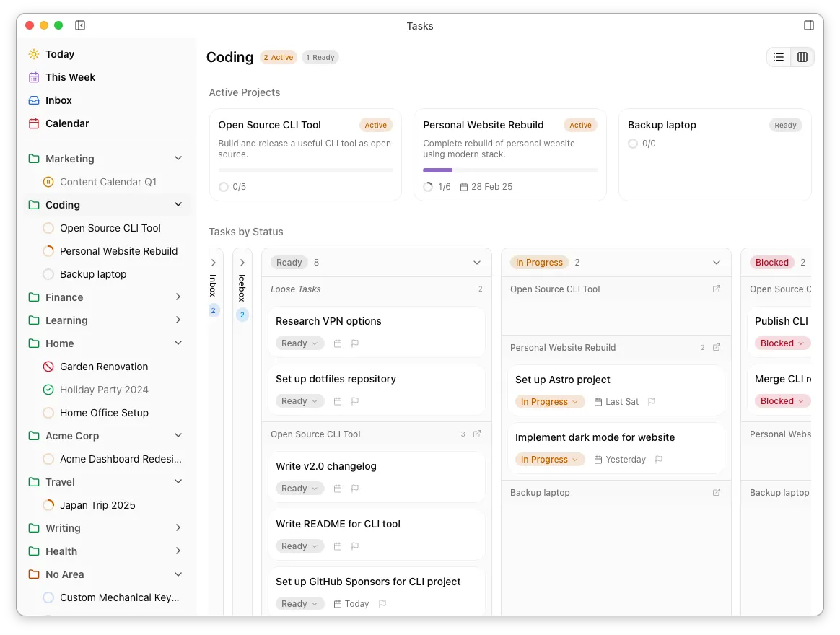The height and width of the screenshot is (635, 840).
Task: Click the 0/0 progress ring on Backup laptop
Action: (634, 143)
